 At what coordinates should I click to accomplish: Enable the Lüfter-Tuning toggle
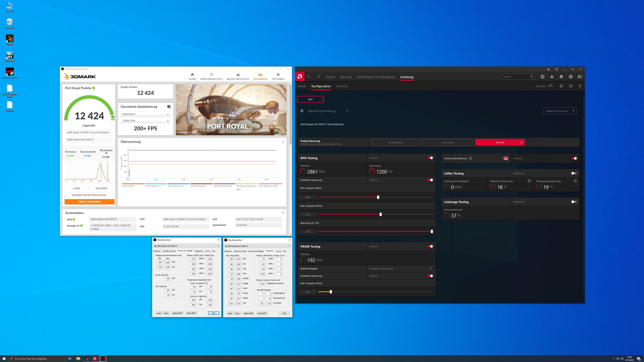click(574, 173)
